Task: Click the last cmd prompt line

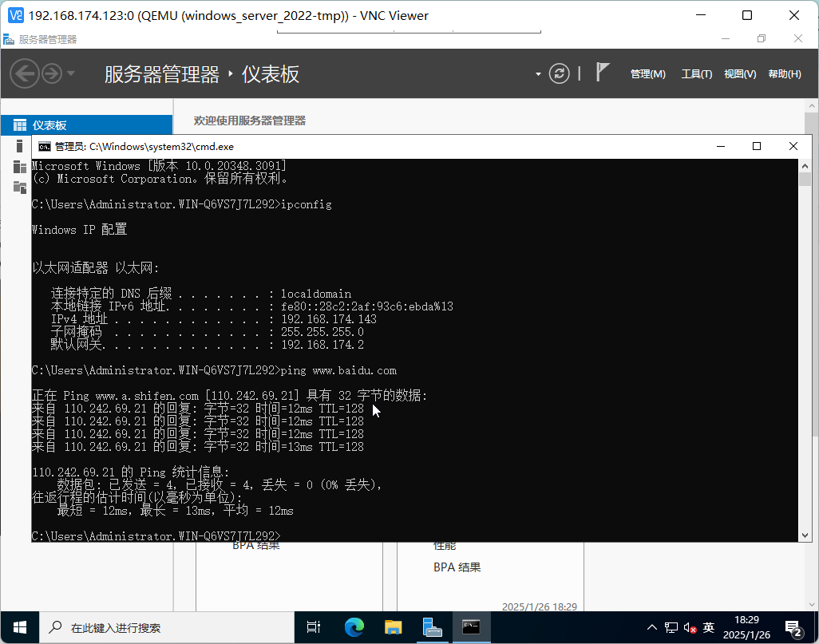Action: (156, 536)
